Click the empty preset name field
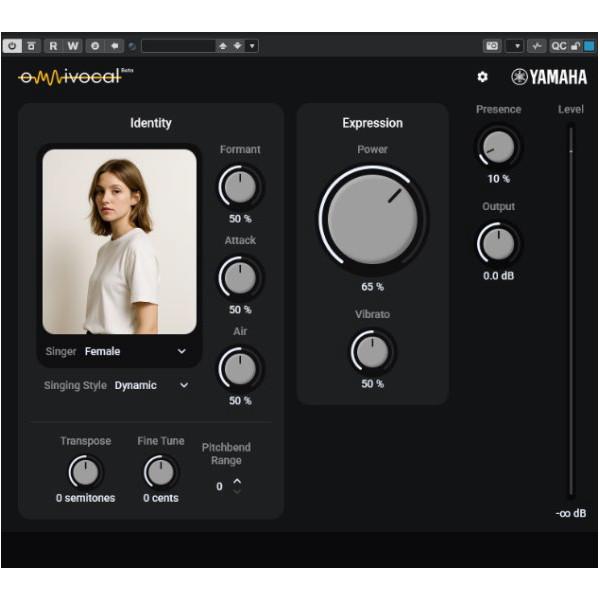 pos(178,46)
